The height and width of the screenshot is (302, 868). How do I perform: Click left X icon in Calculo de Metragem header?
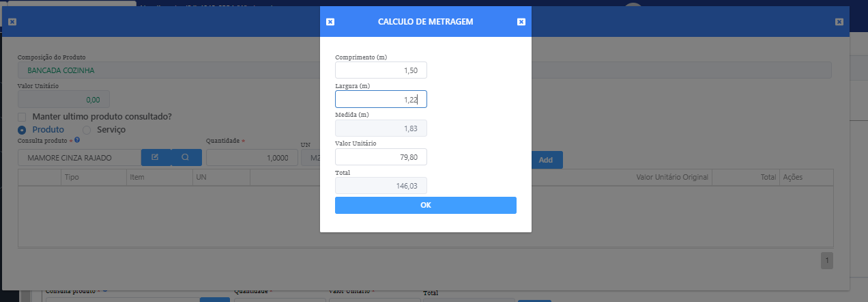(x=330, y=22)
